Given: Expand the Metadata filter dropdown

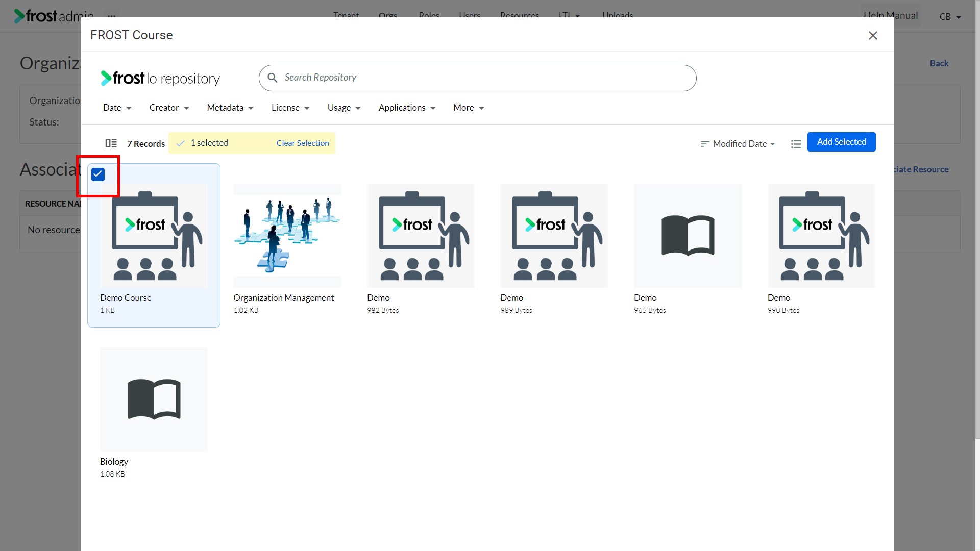Looking at the screenshot, I should pos(230,108).
